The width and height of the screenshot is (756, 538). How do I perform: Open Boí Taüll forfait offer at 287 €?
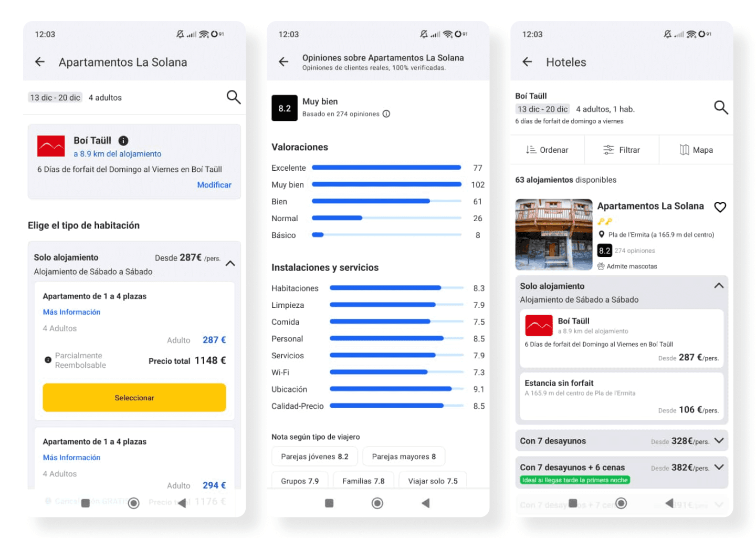click(622, 338)
